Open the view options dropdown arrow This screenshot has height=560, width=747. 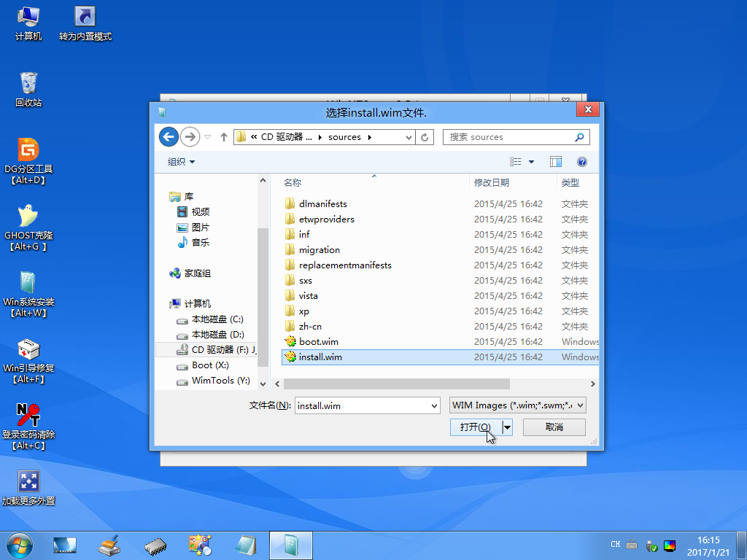tap(531, 162)
